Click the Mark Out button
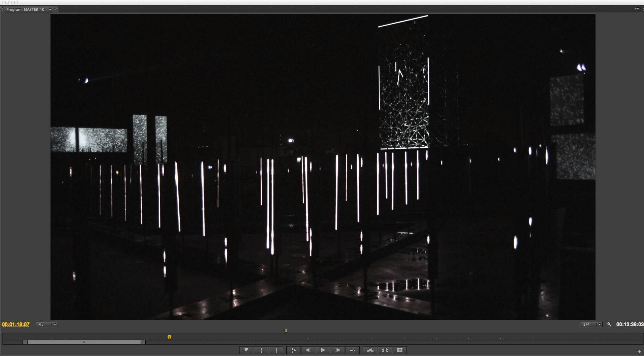Image resolution: width=644 pixels, height=356 pixels. point(276,350)
